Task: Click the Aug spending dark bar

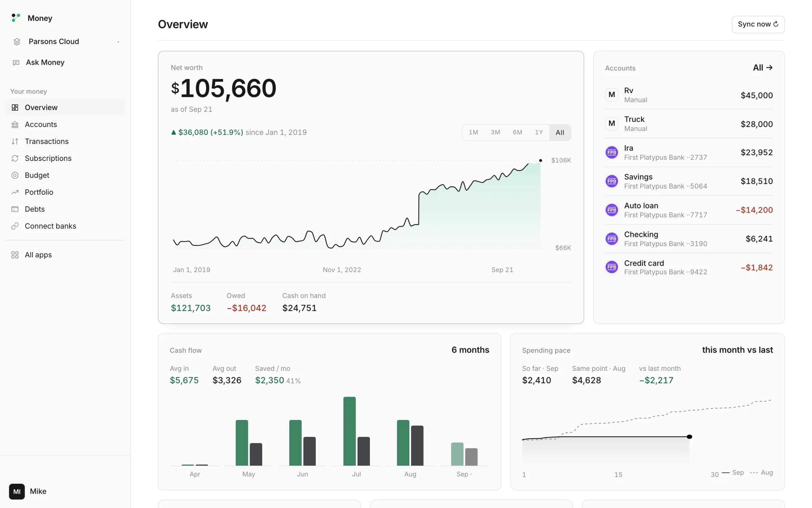Action: coord(417,446)
